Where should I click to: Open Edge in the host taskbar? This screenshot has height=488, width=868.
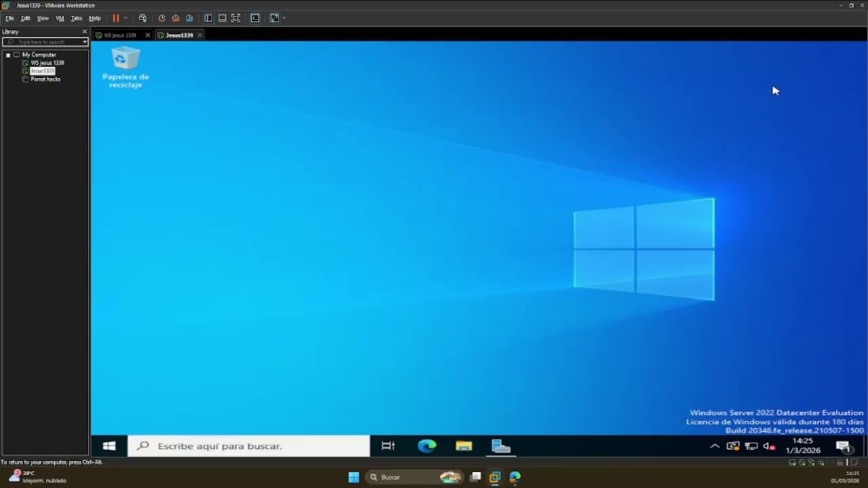pyautogui.click(x=515, y=477)
